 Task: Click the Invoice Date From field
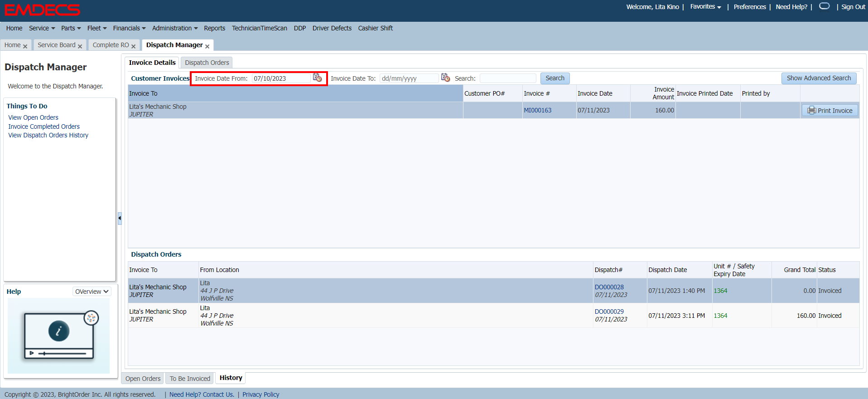tap(281, 78)
